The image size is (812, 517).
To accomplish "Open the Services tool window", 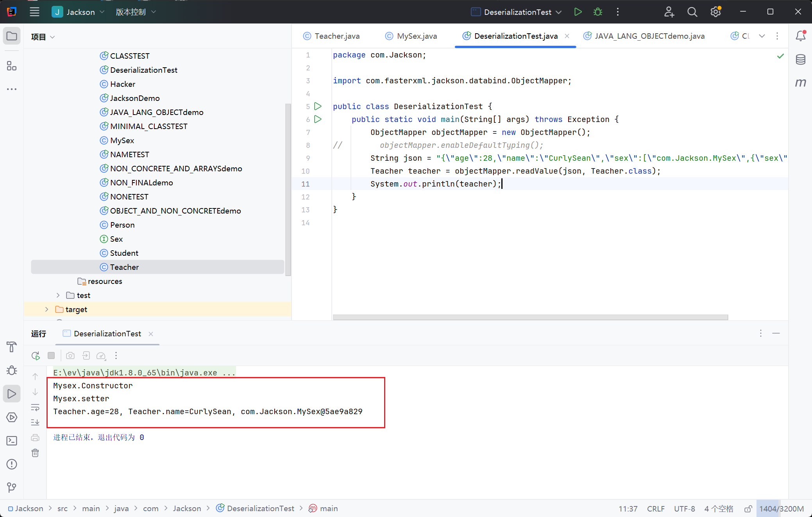I will click(12, 417).
